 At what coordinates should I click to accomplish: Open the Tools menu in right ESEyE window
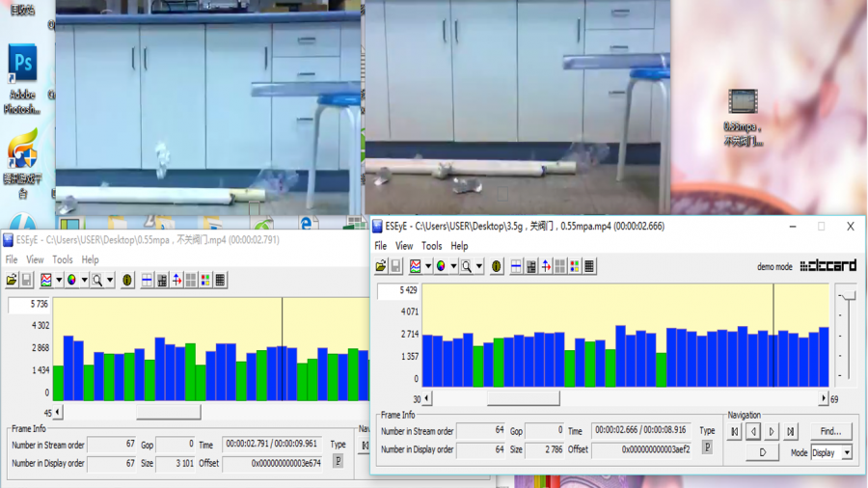431,246
